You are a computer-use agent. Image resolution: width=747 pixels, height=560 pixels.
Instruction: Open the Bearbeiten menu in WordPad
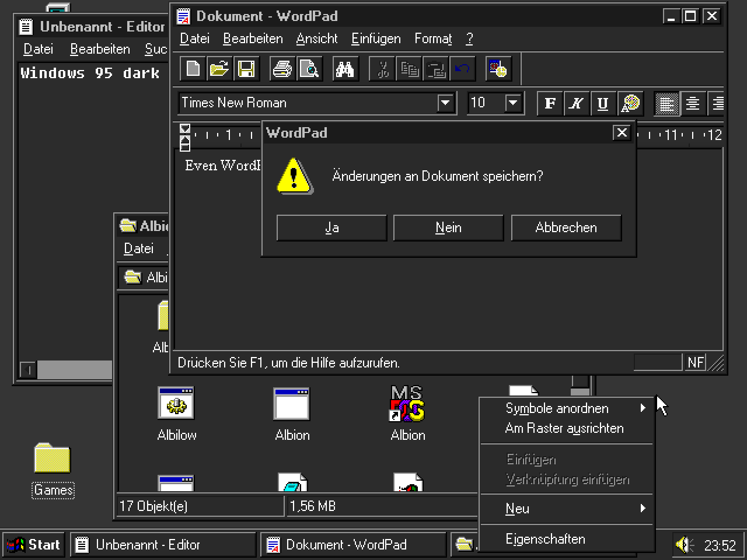pos(253,38)
